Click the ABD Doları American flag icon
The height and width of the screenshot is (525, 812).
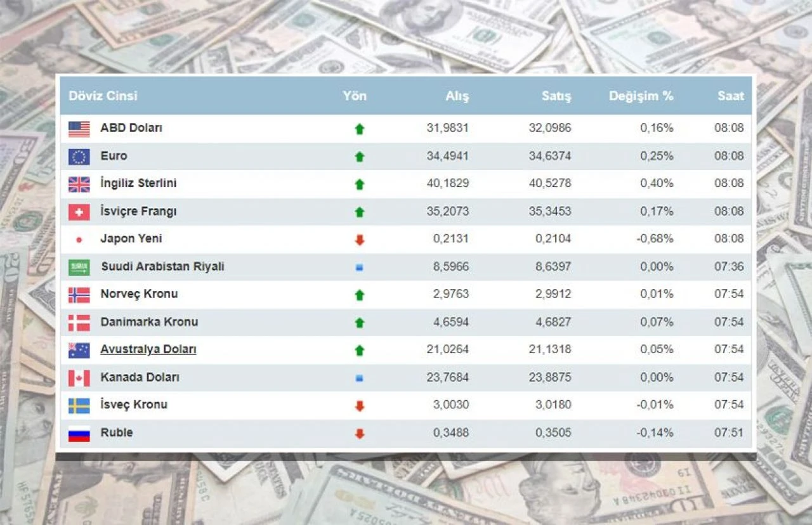point(78,127)
